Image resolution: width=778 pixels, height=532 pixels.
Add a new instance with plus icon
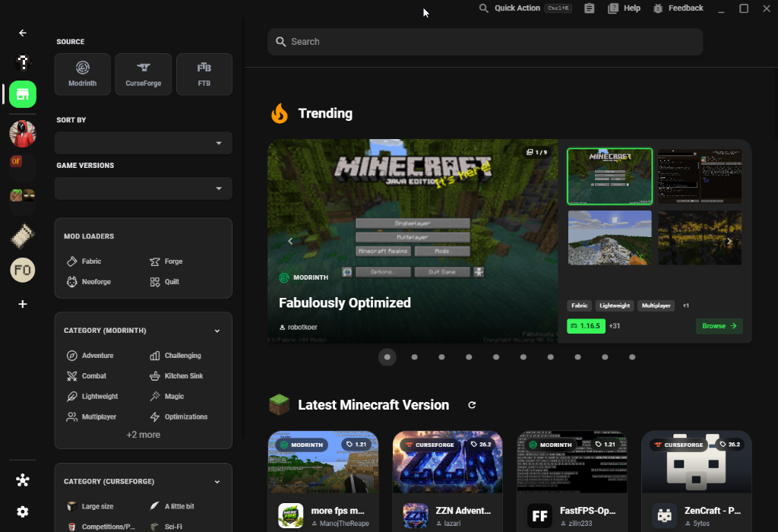pos(22,304)
